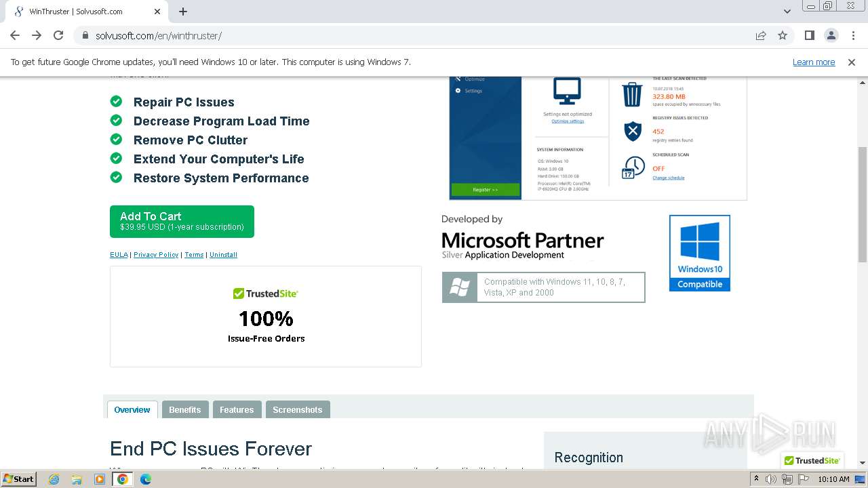Open the network tray icon

(x=787, y=479)
